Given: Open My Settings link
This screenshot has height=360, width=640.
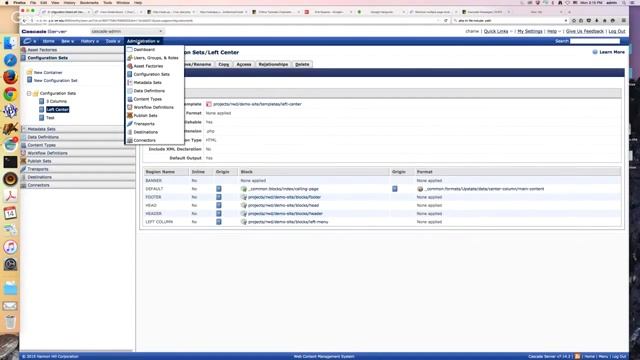Looking at the screenshot, I should 529,31.
